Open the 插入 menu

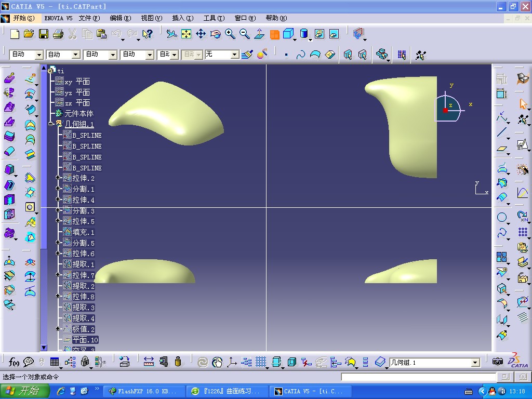click(x=183, y=18)
